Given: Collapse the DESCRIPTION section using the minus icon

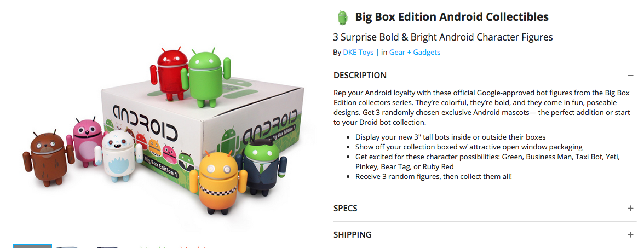Looking at the screenshot, I should 630,75.
